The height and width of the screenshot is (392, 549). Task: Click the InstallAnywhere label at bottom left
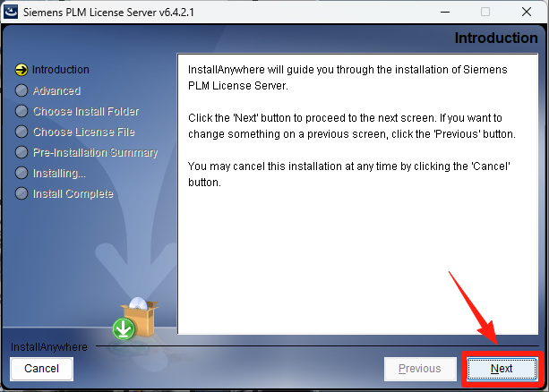[49, 347]
